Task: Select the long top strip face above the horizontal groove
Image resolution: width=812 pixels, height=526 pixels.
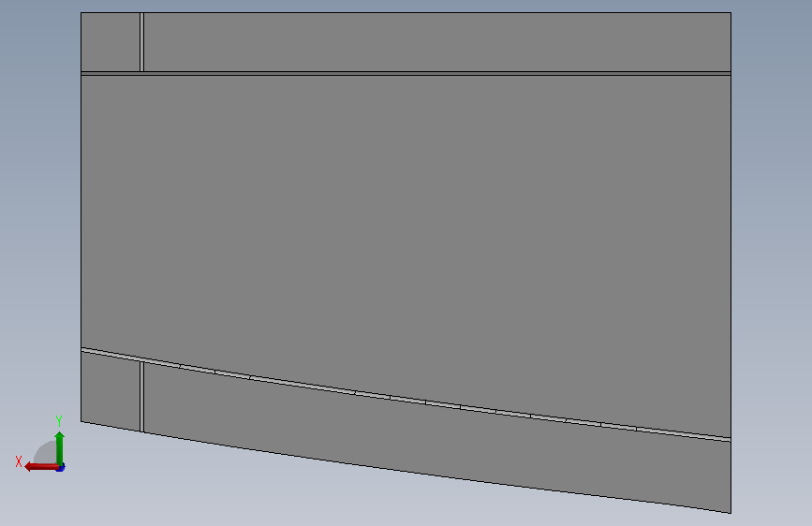Action: coord(437,42)
